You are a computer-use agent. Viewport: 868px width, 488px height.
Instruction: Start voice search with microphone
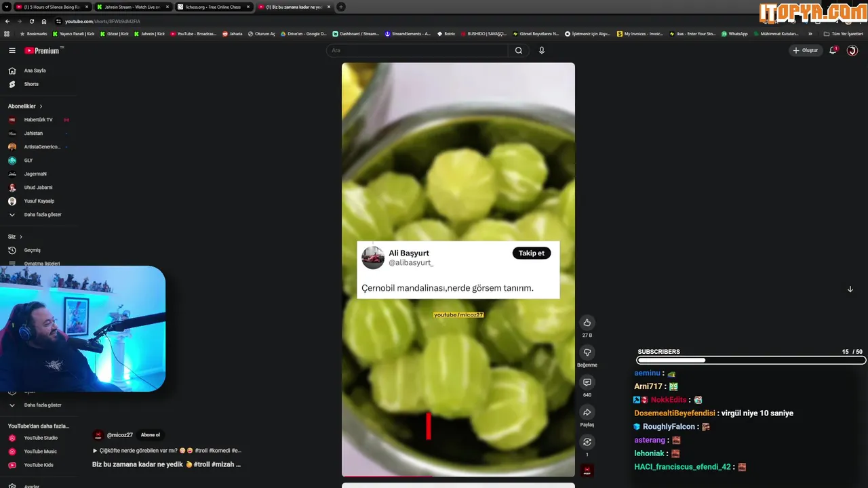(541, 50)
